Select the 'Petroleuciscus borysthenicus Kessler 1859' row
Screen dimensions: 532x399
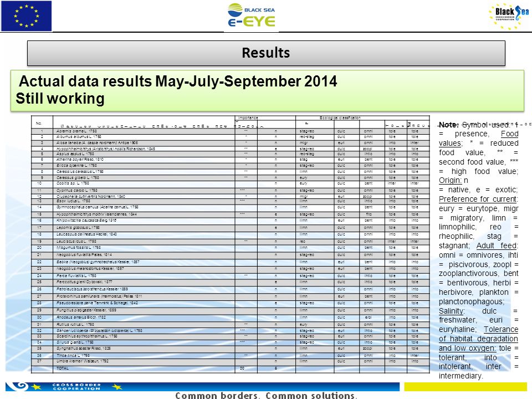tap(231, 289)
